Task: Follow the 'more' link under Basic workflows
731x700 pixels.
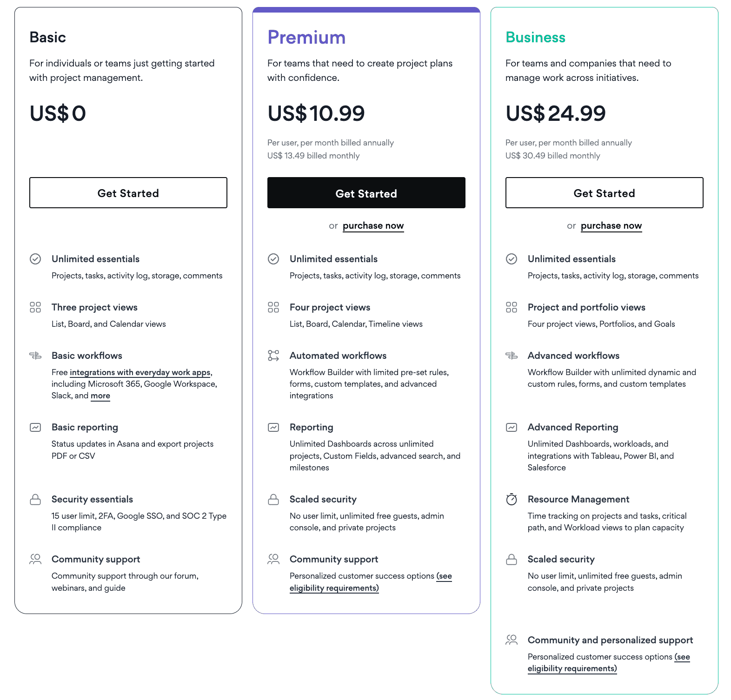Action: click(100, 396)
